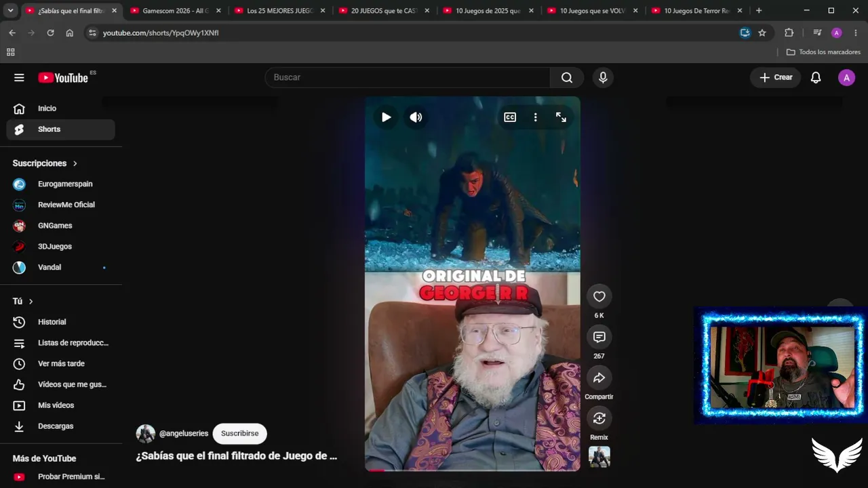Open the YouTube guide hamburger menu

(x=19, y=77)
